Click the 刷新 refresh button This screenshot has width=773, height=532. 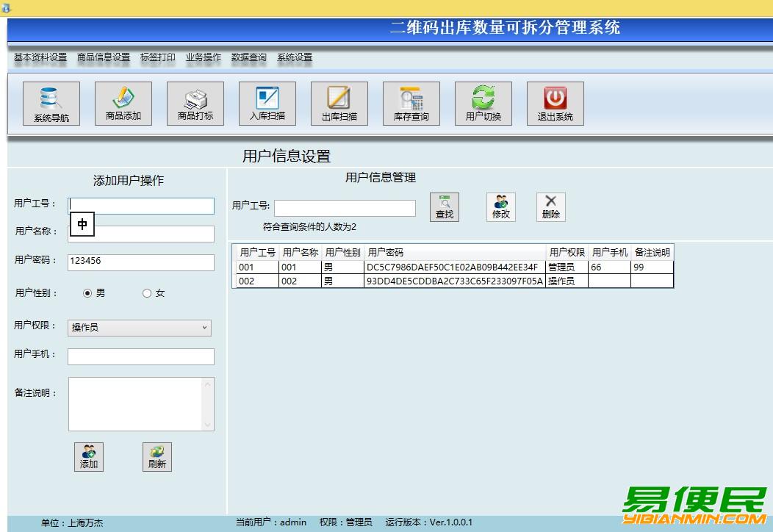(157, 456)
